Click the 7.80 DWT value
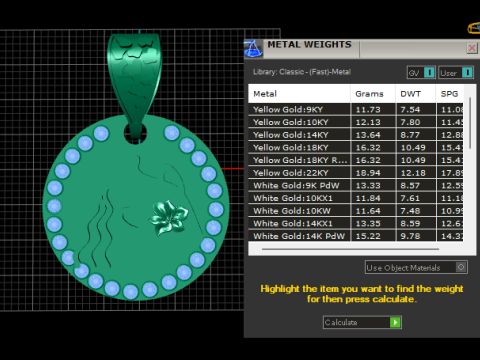The width and height of the screenshot is (480, 360). click(410, 122)
